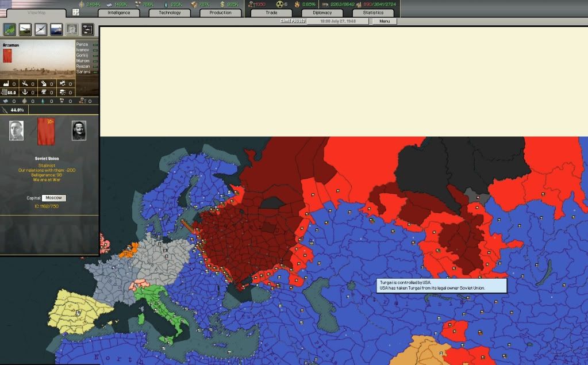
Task: Open the View Map tab
Action: click(36, 13)
